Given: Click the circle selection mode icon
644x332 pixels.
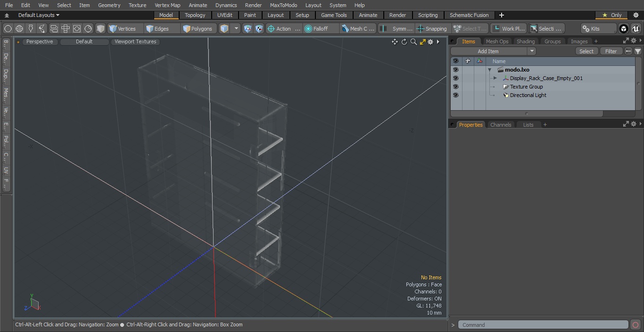Looking at the screenshot, I should pyautogui.click(x=8, y=29).
